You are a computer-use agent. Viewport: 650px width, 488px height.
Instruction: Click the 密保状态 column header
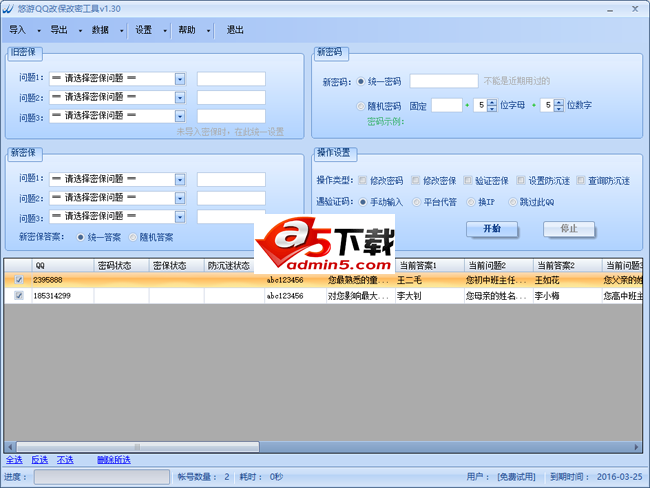coord(177,266)
